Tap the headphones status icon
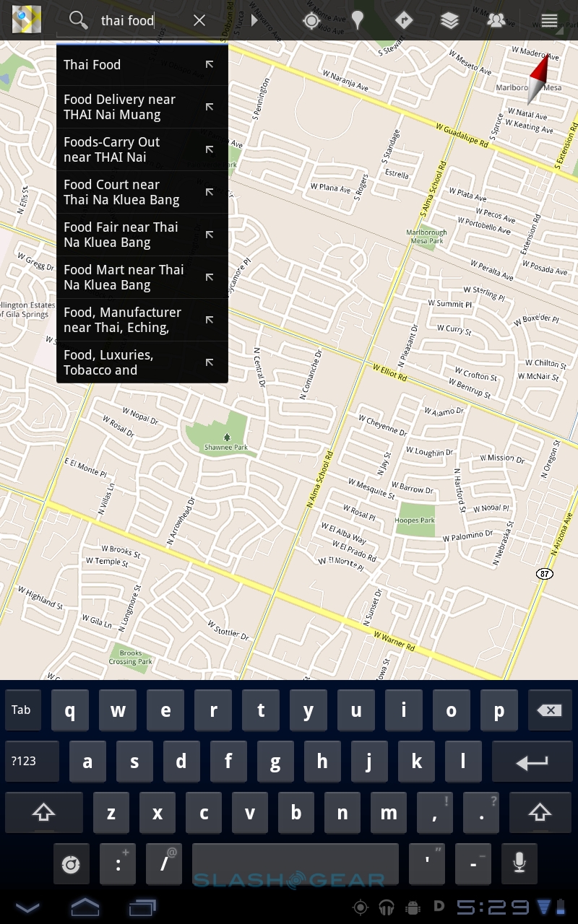 [x=387, y=907]
